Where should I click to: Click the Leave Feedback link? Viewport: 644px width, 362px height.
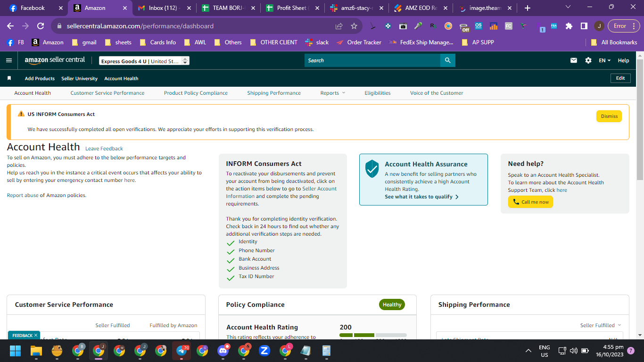coord(104,148)
